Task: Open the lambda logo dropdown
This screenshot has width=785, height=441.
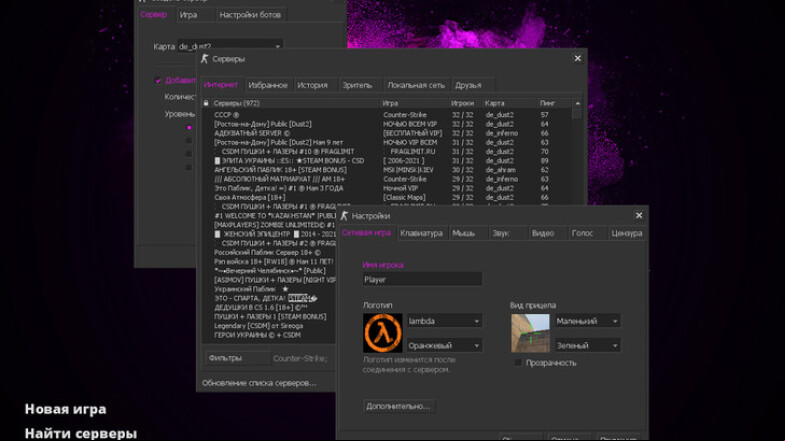Action: (x=444, y=321)
